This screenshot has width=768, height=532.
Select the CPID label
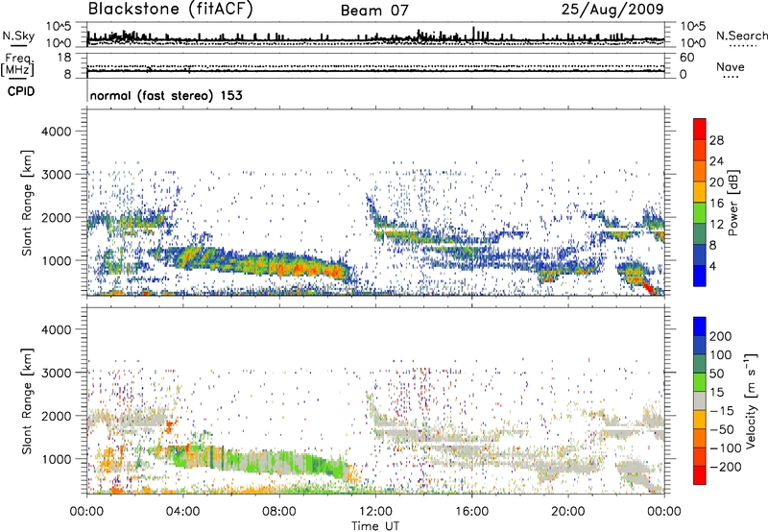[21, 91]
